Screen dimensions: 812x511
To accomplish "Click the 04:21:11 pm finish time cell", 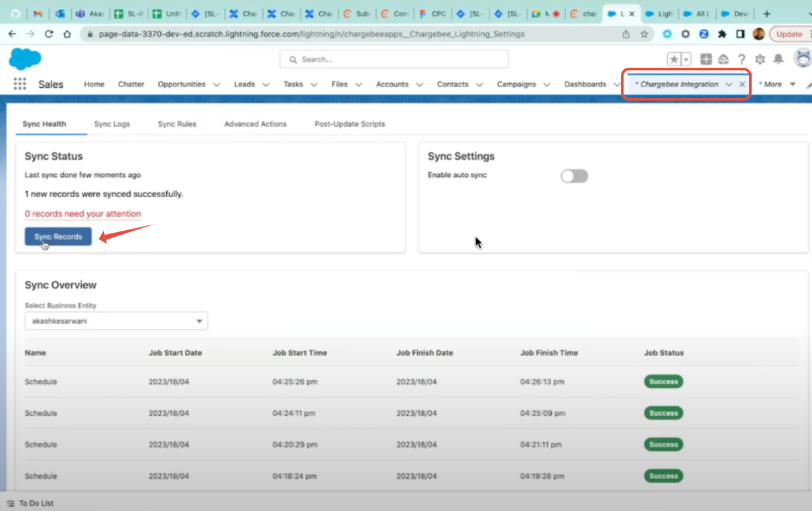I will [541, 445].
